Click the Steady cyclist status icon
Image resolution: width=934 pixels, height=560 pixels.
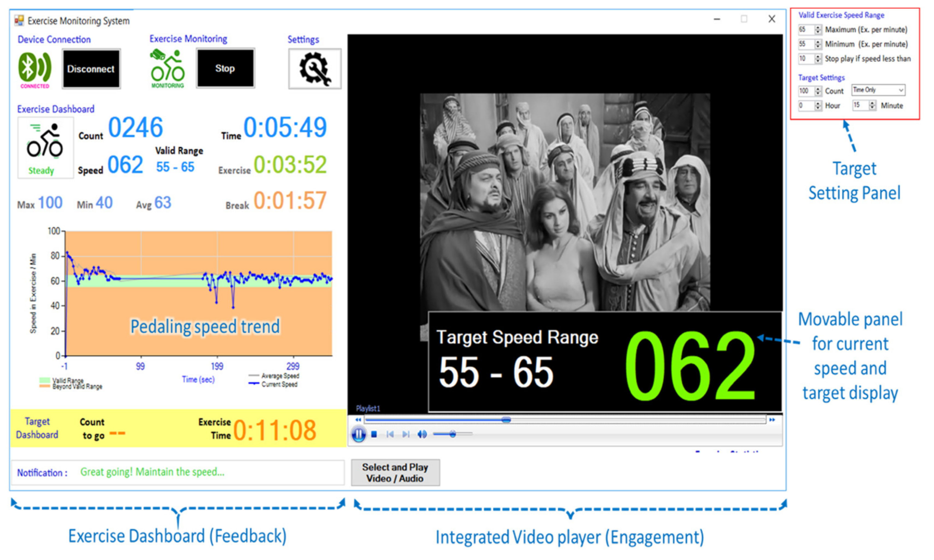tap(45, 148)
